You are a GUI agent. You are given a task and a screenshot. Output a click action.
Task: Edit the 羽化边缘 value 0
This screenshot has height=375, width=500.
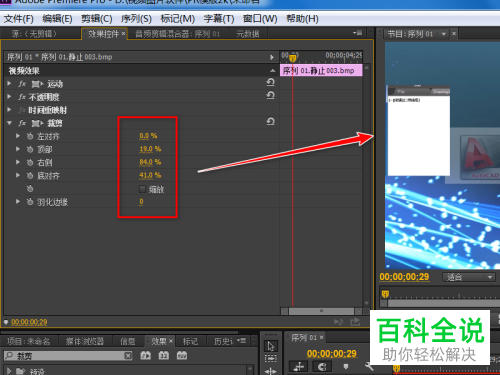(x=141, y=202)
